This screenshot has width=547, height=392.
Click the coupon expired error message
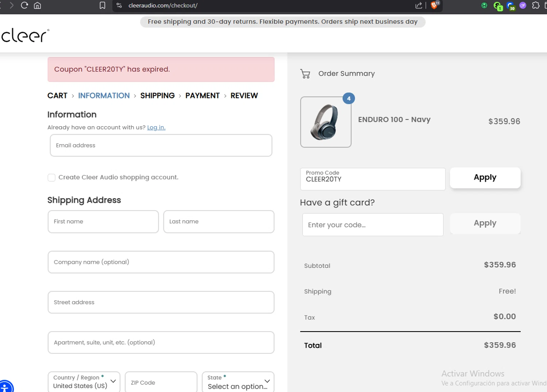coord(161,69)
